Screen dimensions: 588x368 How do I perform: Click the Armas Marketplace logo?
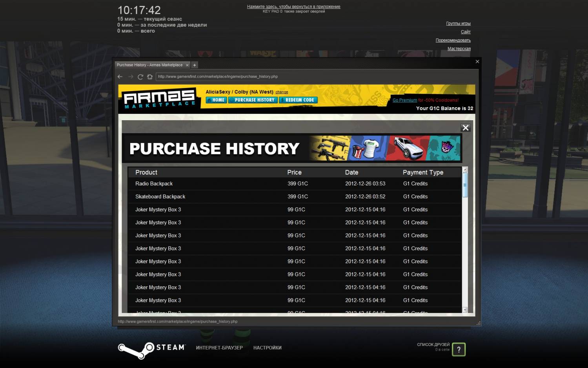tap(160, 99)
